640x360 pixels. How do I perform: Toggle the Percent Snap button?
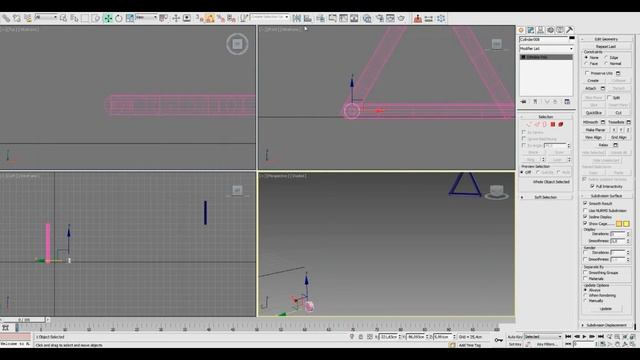click(x=220, y=18)
